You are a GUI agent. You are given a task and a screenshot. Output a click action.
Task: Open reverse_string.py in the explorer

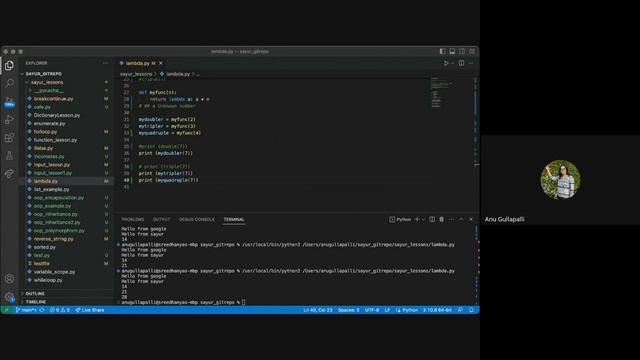[53, 239]
